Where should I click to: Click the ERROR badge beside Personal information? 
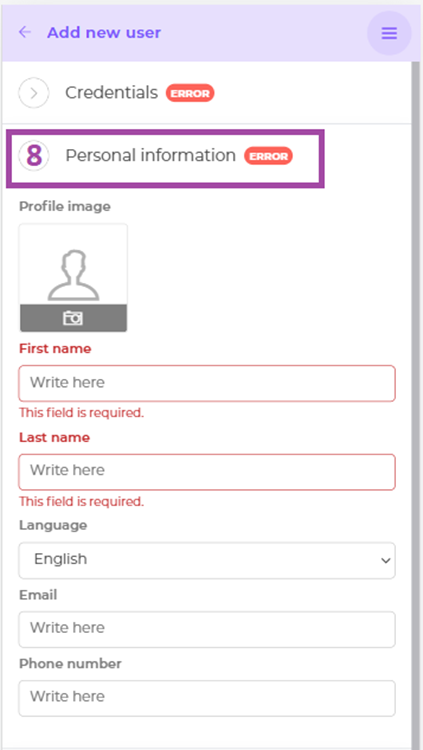268,156
